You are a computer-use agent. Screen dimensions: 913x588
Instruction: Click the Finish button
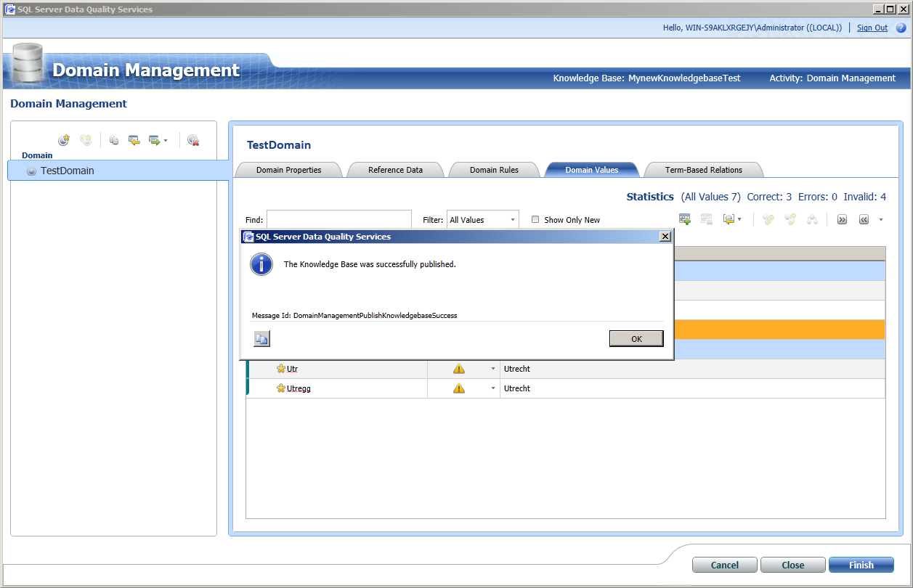(861, 565)
